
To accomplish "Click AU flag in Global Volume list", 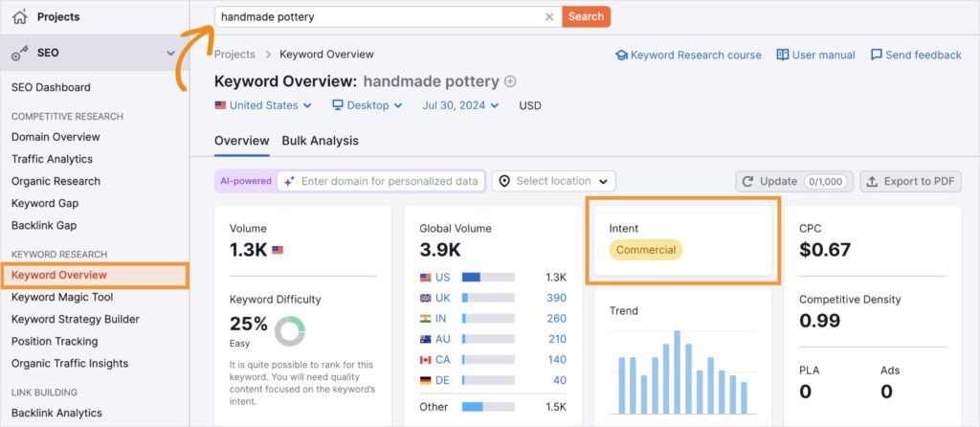I will [426, 340].
